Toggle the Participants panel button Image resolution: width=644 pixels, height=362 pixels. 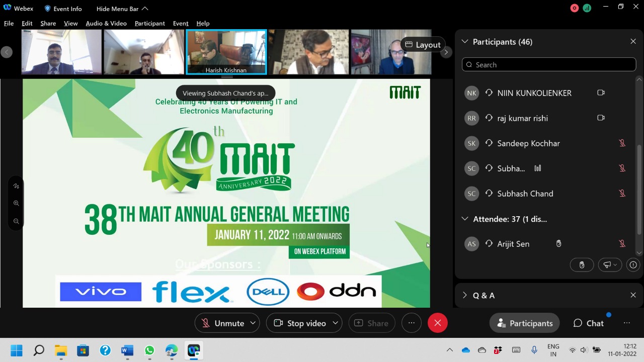[524, 323]
